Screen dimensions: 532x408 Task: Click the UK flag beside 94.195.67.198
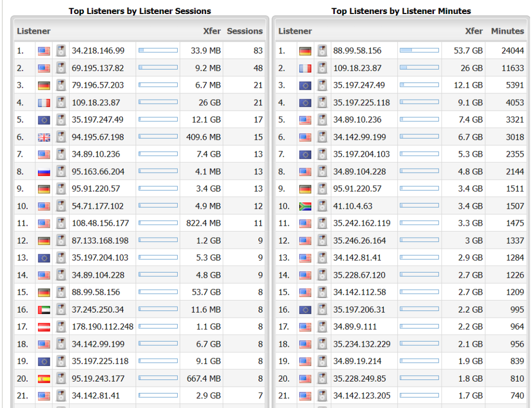point(44,137)
